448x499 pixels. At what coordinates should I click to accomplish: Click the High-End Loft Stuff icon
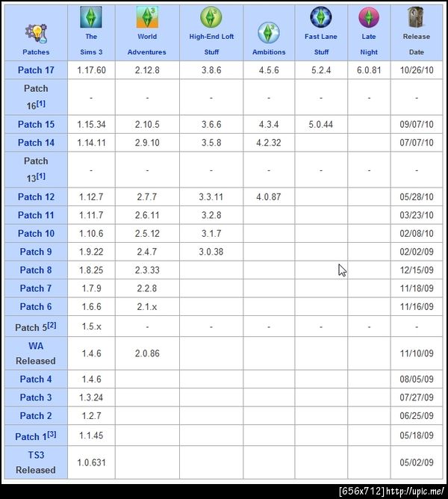211,17
